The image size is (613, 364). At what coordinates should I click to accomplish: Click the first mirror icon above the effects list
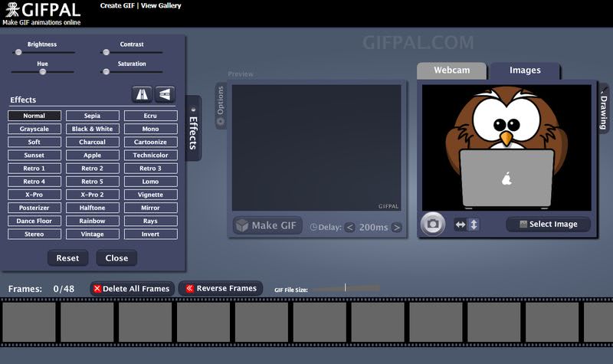tap(141, 93)
